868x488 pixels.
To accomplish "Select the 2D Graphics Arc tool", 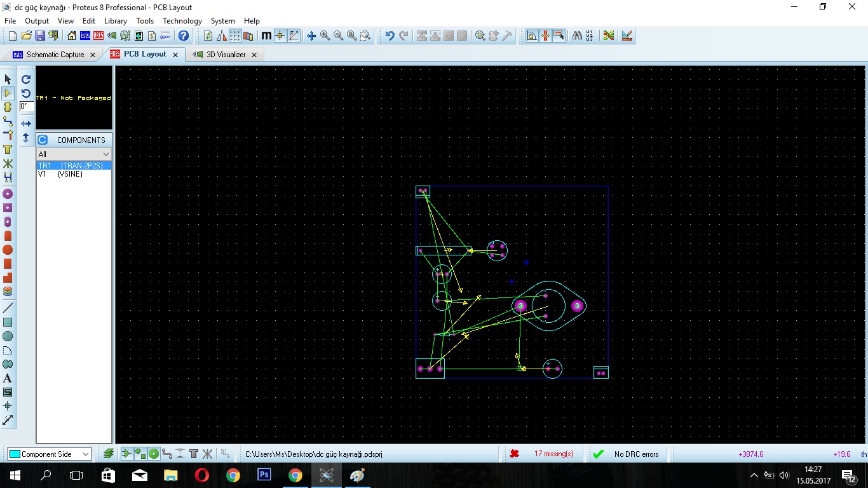I will 8,350.
